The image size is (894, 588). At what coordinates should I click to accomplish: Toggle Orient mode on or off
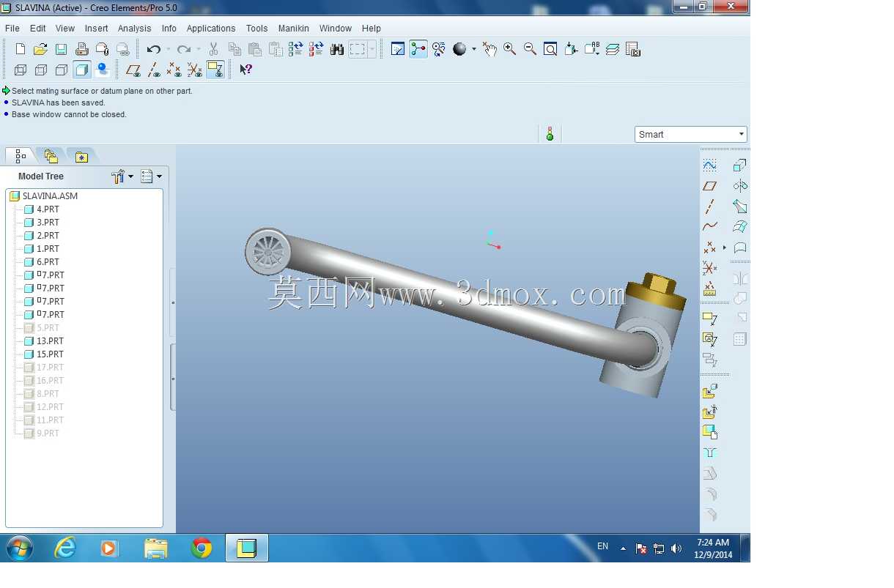click(439, 49)
